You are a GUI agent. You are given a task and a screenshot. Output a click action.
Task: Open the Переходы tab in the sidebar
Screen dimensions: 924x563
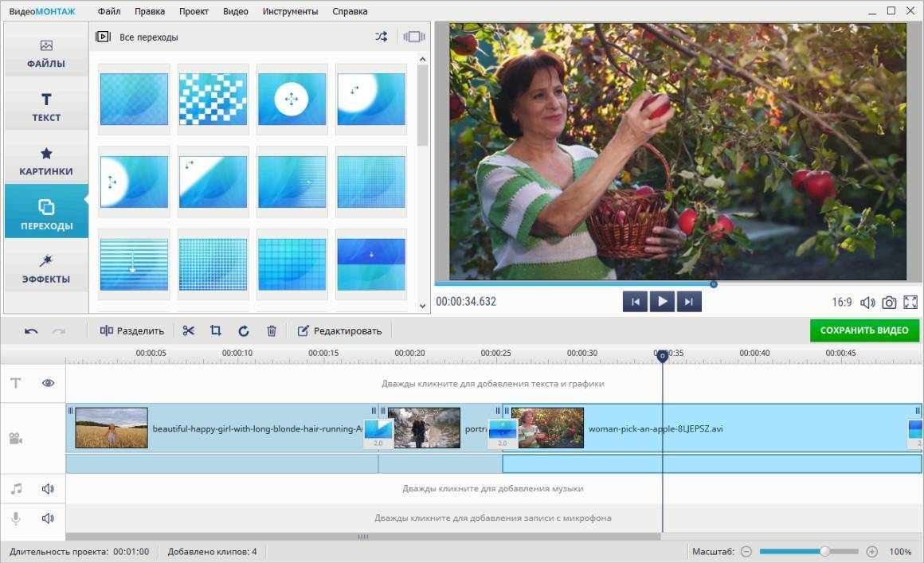coord(46,213)
